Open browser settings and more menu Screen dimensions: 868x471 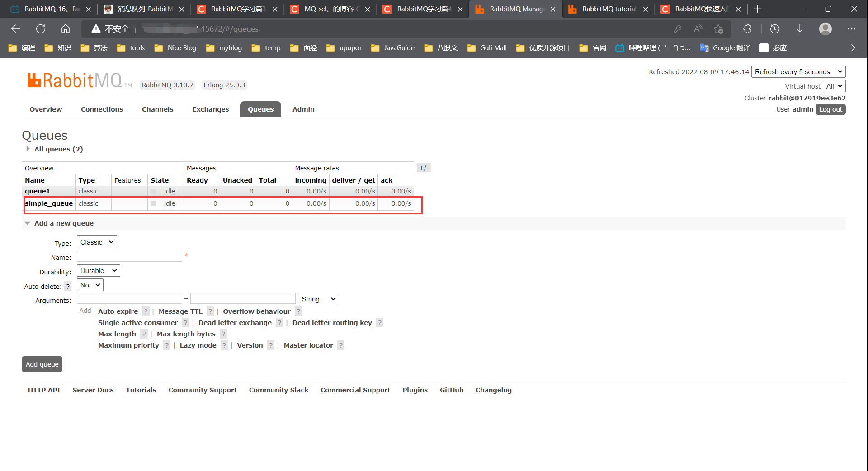tap(852, 29)
